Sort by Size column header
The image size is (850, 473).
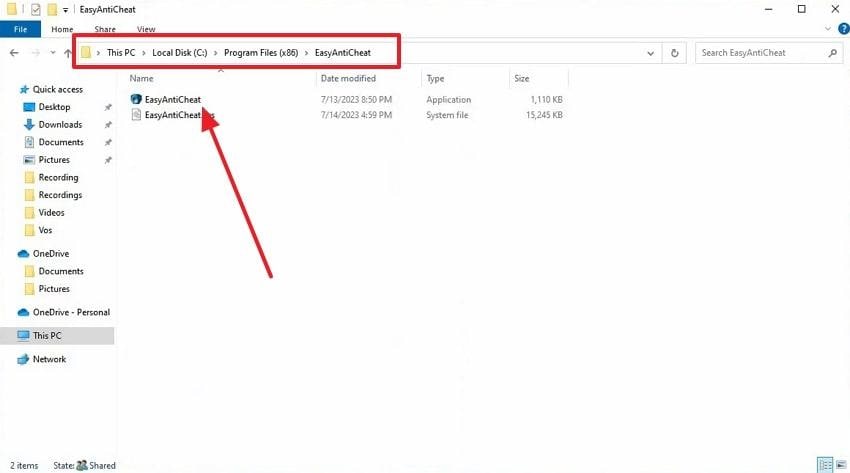coord(521,79)
